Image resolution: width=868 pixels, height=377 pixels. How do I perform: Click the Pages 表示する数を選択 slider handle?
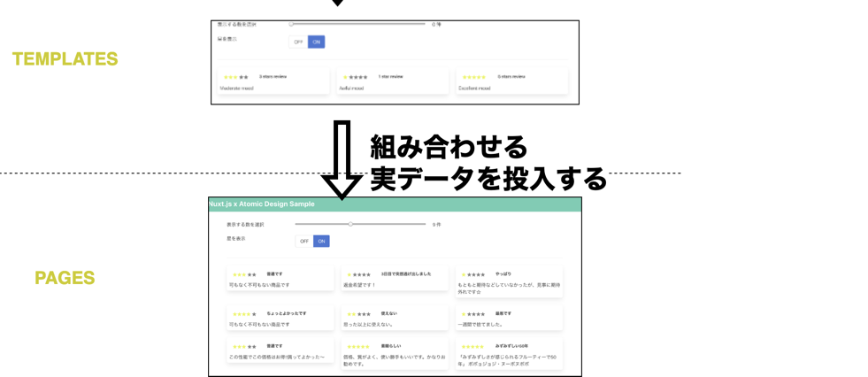[350, 224]
